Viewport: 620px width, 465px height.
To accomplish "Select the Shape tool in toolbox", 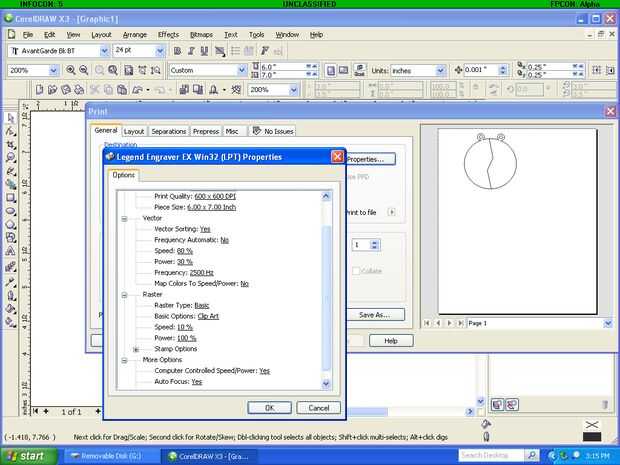I will [11, 131].
